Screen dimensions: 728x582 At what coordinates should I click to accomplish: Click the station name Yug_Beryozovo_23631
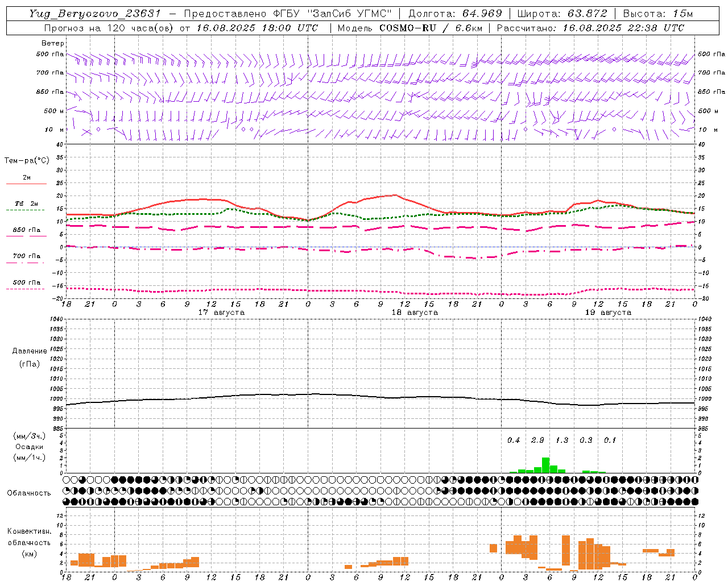[x=95, y=14]
